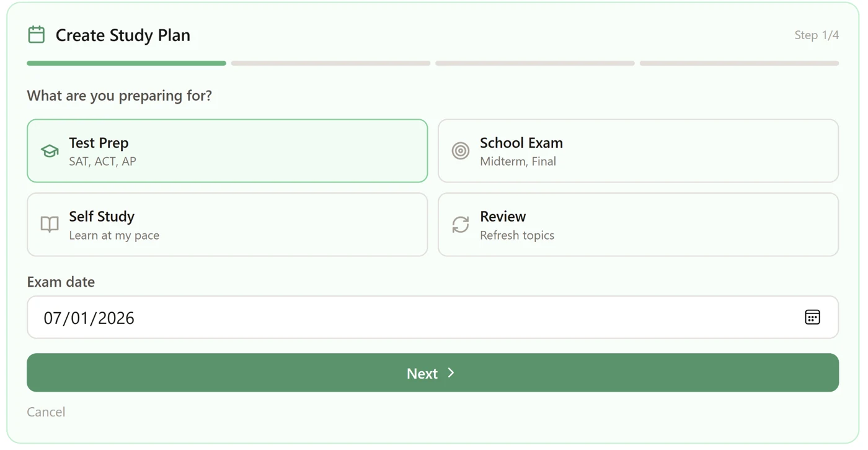Viewport: 868px width, 450px height.
Task: Click the chevron arrow inside the Next button
Action: click(x=450, y=373)
